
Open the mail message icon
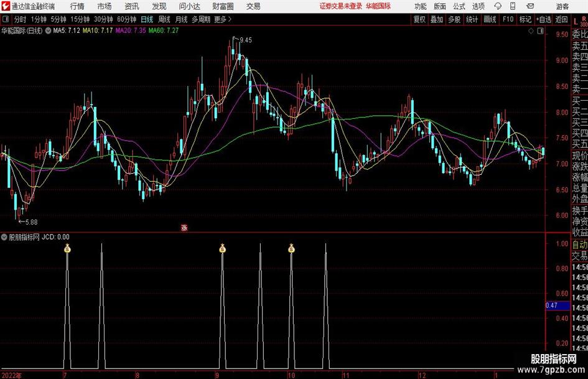[530, 6]
